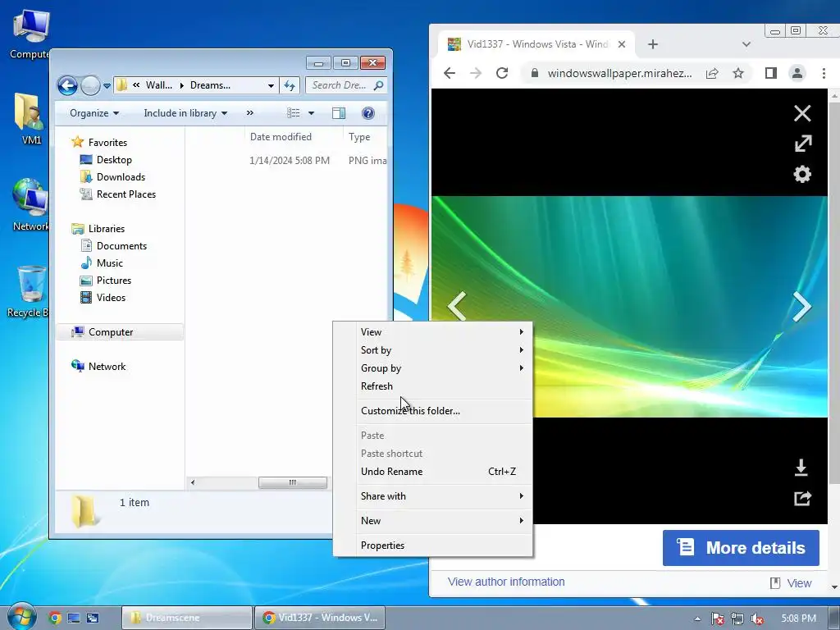Open Videos library

click(111, 297)
